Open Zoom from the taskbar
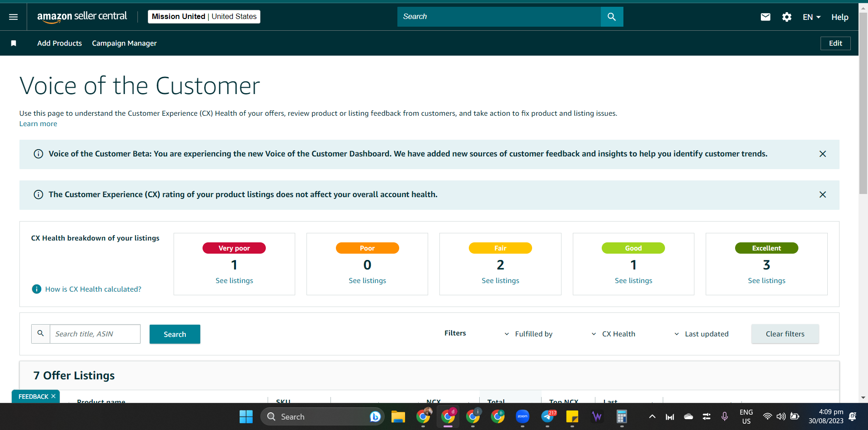868x430 pixels. pos(523,416)
